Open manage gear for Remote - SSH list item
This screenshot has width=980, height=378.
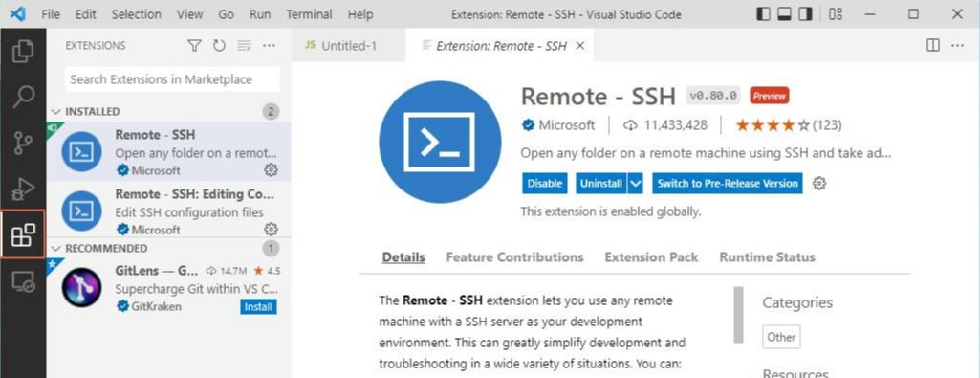271,169
